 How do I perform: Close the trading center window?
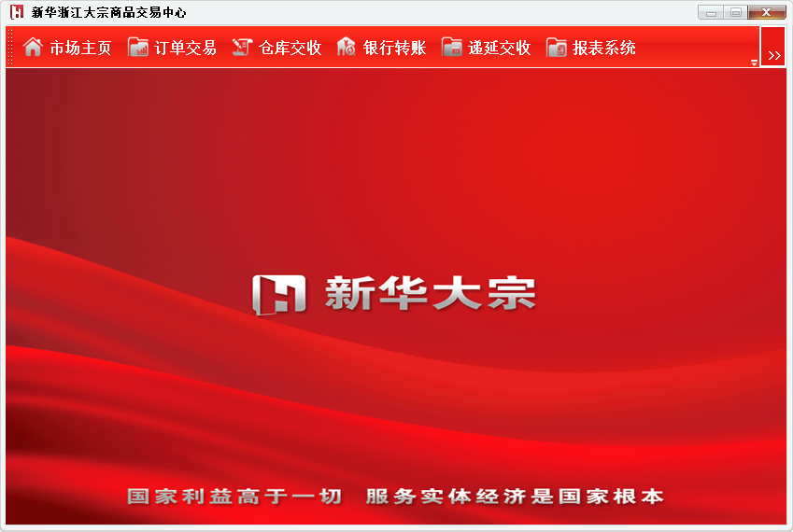[767, 12]
